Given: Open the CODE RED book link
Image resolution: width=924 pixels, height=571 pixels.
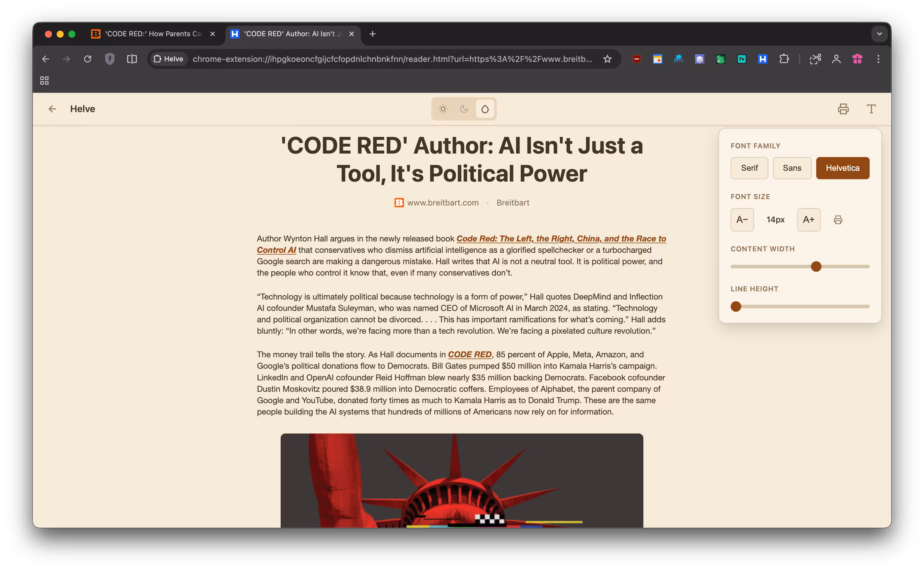Looking at the screenshot, I should tap(470, 355).
